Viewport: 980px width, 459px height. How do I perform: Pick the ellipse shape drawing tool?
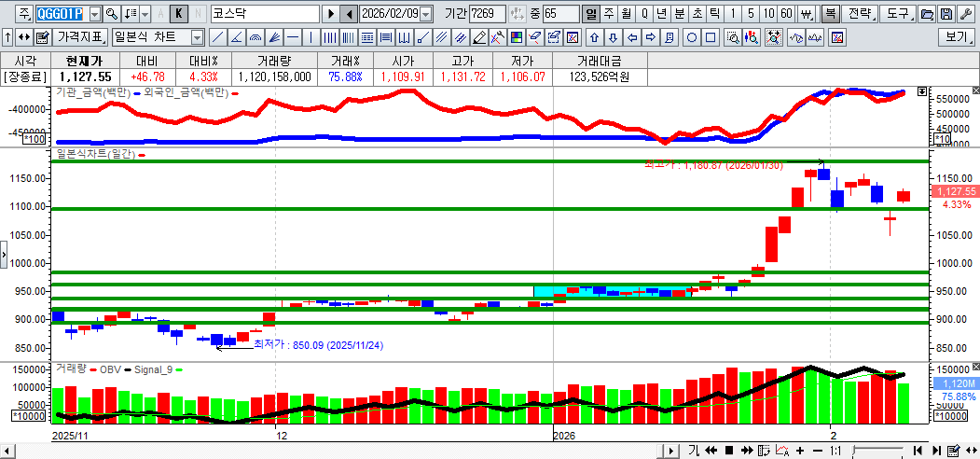coord(693,37)
